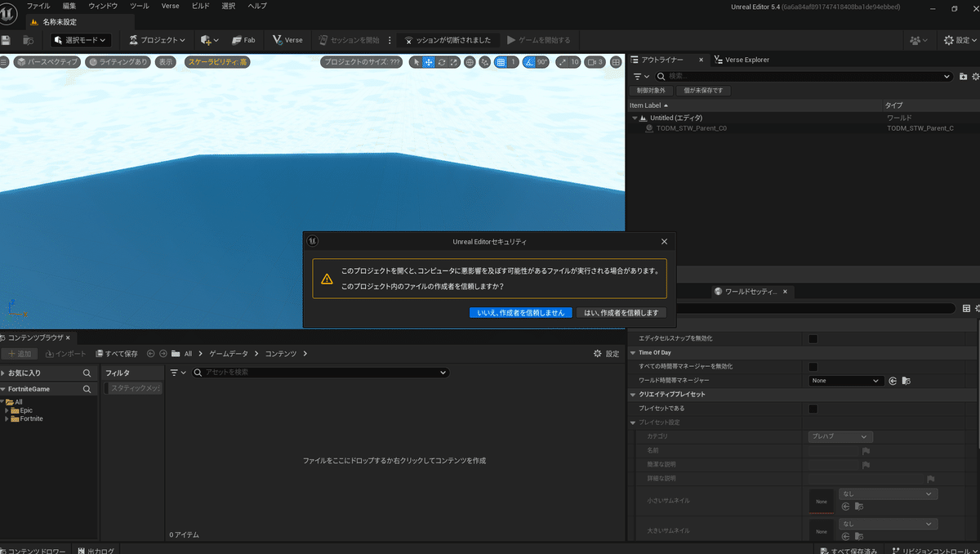The height and width of the screenshot is (554, 980).
Task: Click the outliner new folder icon
Action: (964, 76)
